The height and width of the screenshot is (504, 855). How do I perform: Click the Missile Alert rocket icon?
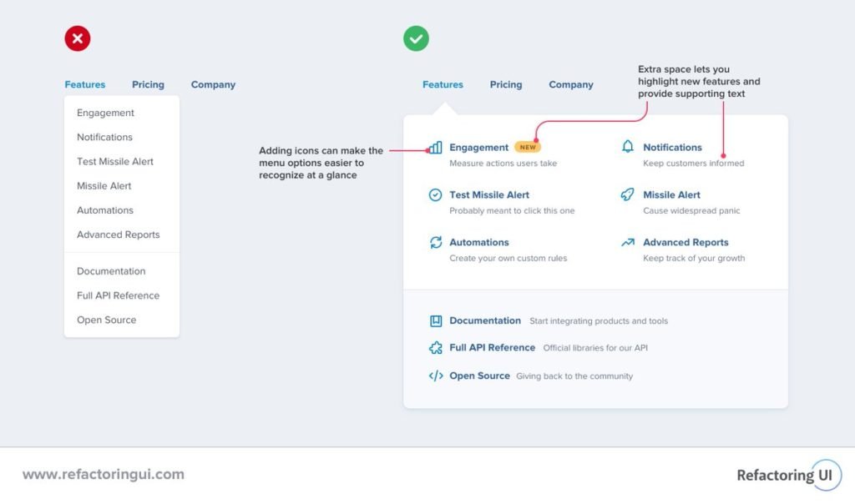pos(628,194)
